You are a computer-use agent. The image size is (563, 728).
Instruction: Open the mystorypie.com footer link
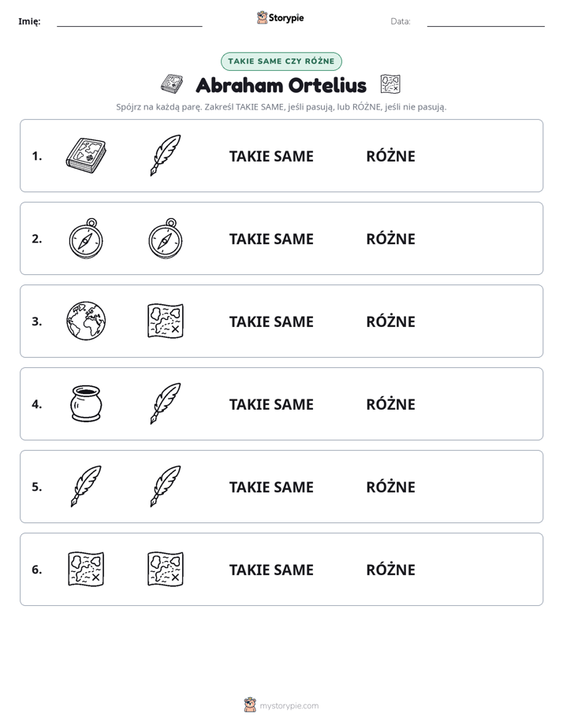[281, 706]
